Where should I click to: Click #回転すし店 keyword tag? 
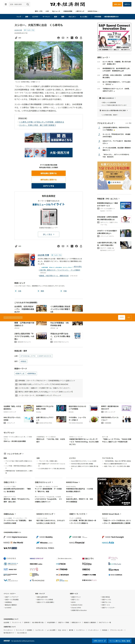coord(20,373)
